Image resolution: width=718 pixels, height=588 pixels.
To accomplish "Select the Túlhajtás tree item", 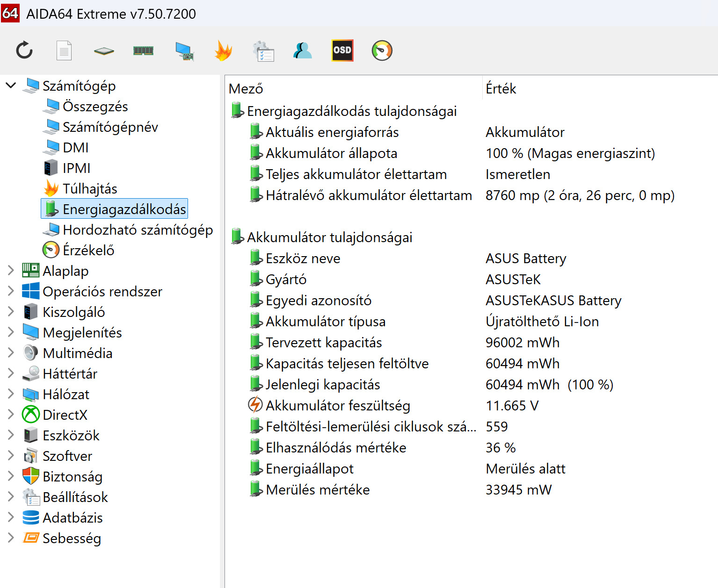I will 90,189.
